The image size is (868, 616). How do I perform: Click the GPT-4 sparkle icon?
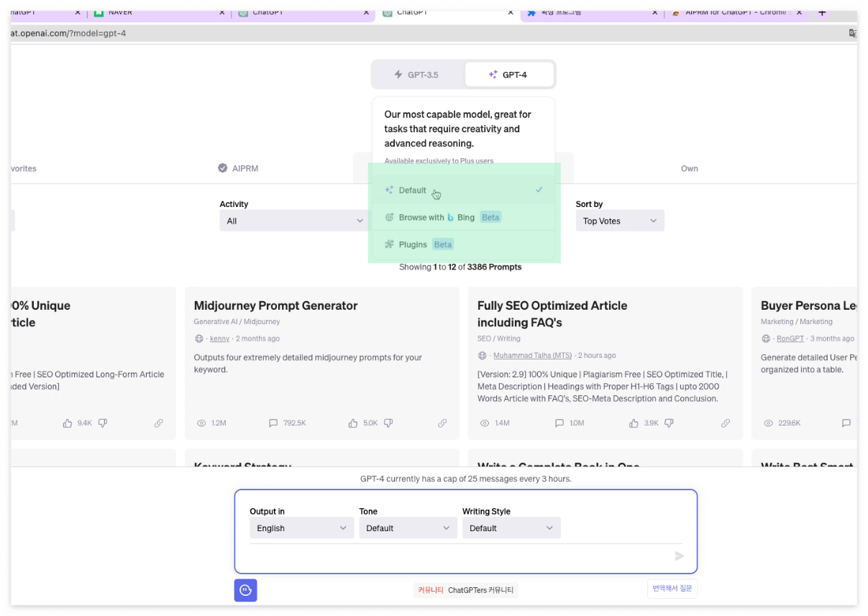(x=493, y=75)
